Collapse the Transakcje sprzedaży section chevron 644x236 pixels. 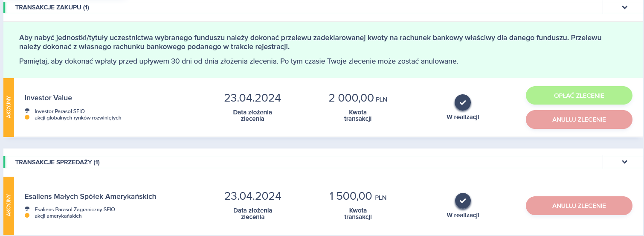(x=625, y=162)
